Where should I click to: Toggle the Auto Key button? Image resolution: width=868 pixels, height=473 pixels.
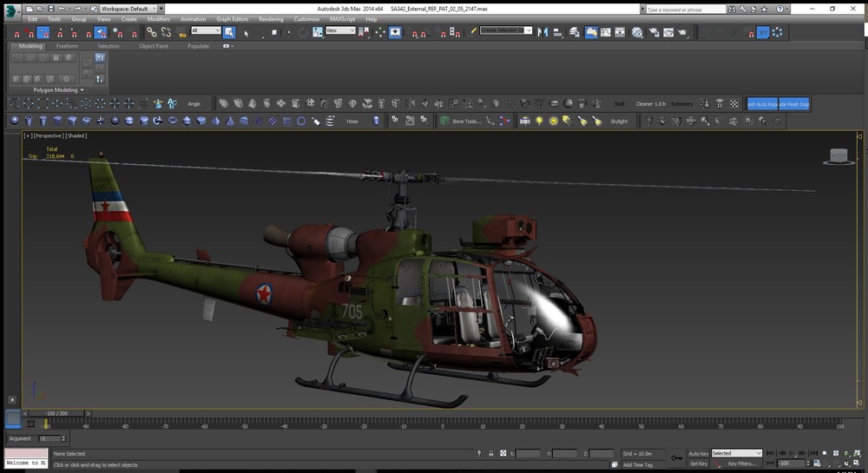tap(698, 453)
